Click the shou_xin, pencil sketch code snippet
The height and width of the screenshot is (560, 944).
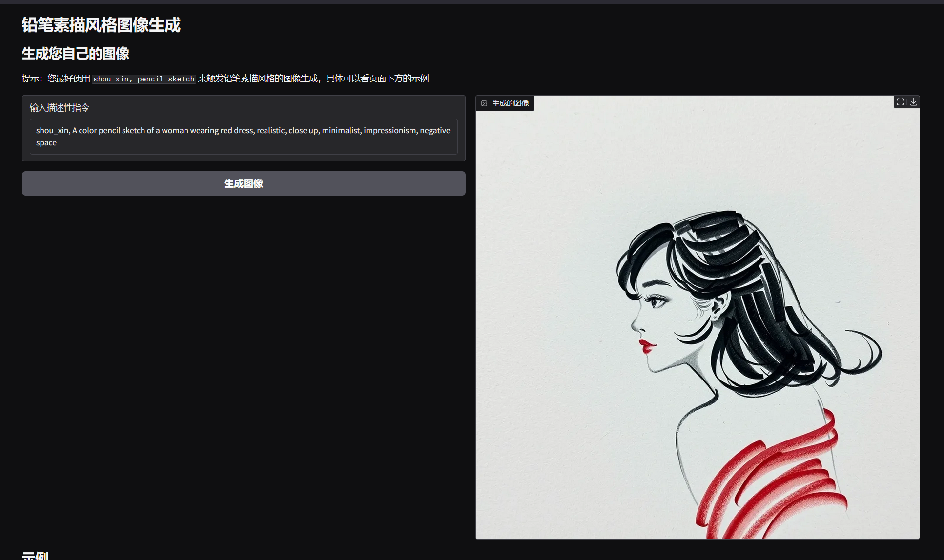pyautogui.click(x=144, y=79)
